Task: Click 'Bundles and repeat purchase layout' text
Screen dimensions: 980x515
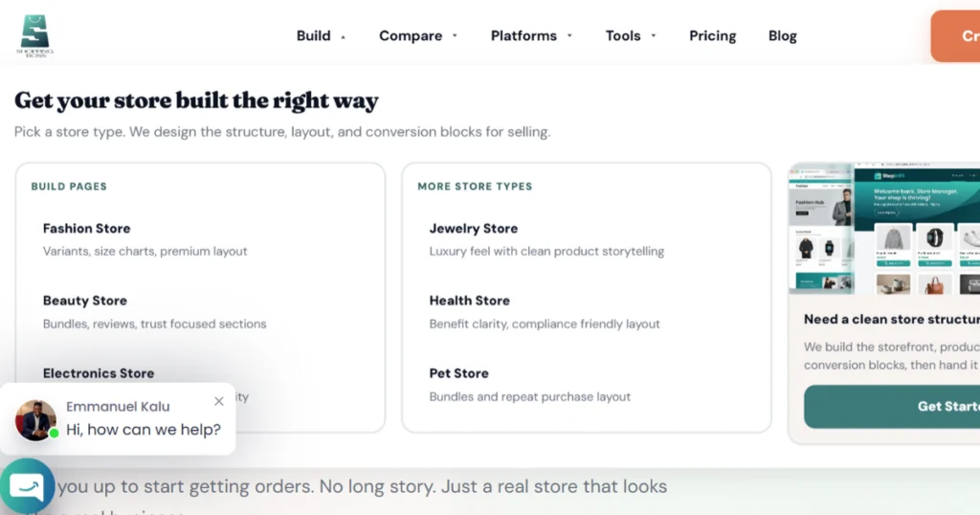Action: (530, 397)
